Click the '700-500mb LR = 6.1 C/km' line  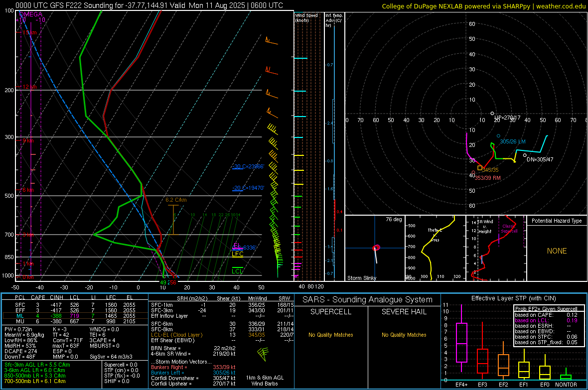click(35, 381)
